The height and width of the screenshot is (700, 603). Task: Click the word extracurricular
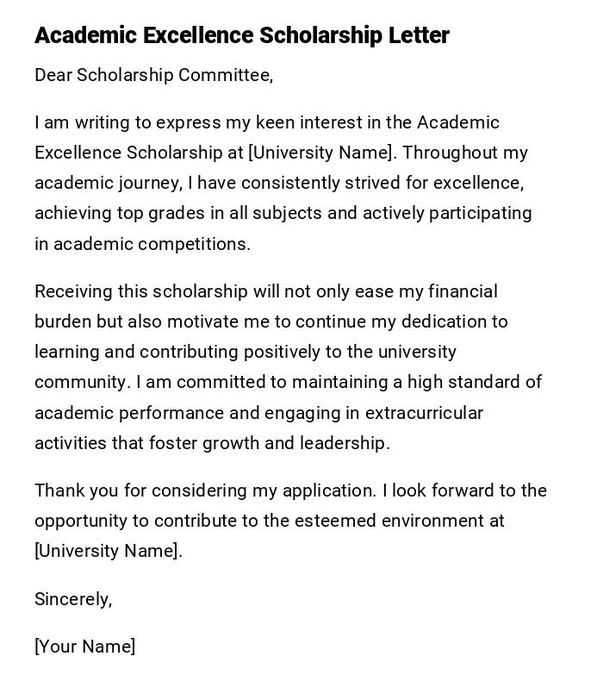tap(424, 413)
